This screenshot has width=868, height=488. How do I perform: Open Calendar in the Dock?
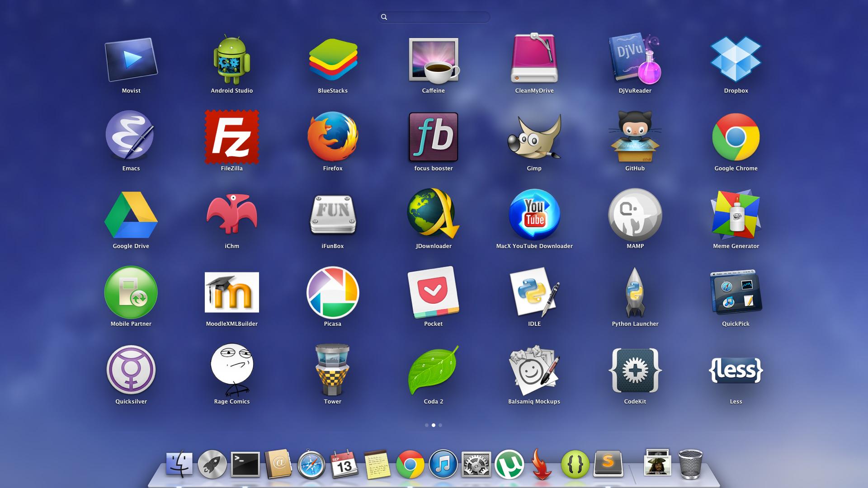pyautogui.click(x=344, y=464)
